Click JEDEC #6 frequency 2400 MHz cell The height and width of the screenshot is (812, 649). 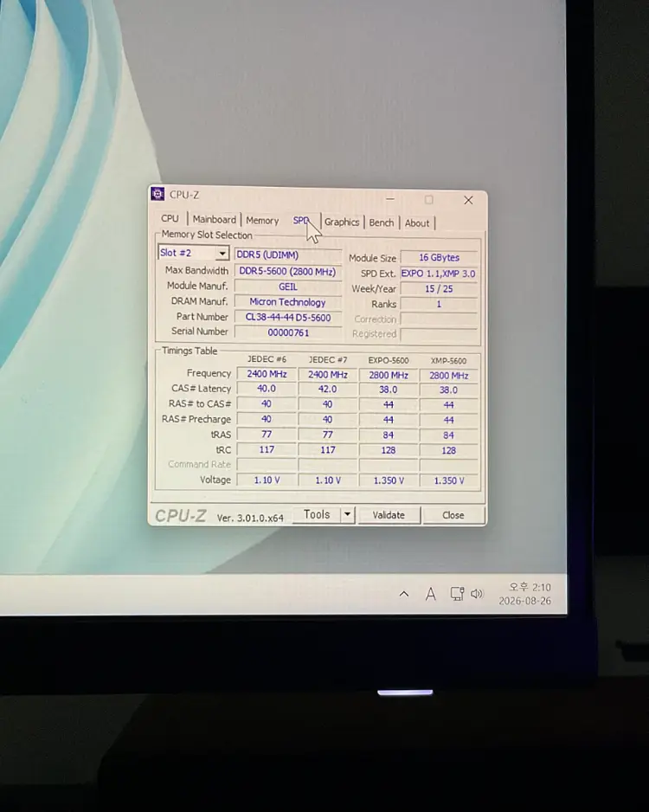pos(267,373)
